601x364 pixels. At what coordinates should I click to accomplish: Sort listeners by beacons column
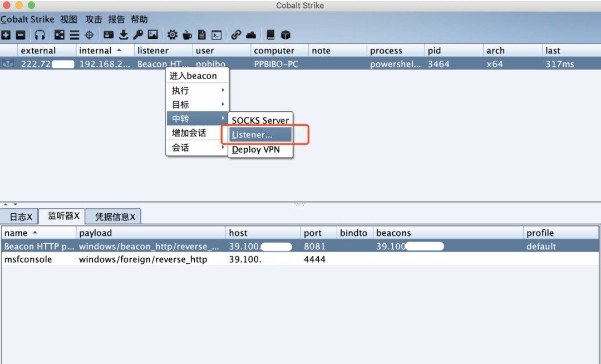(x=448, y=233)
